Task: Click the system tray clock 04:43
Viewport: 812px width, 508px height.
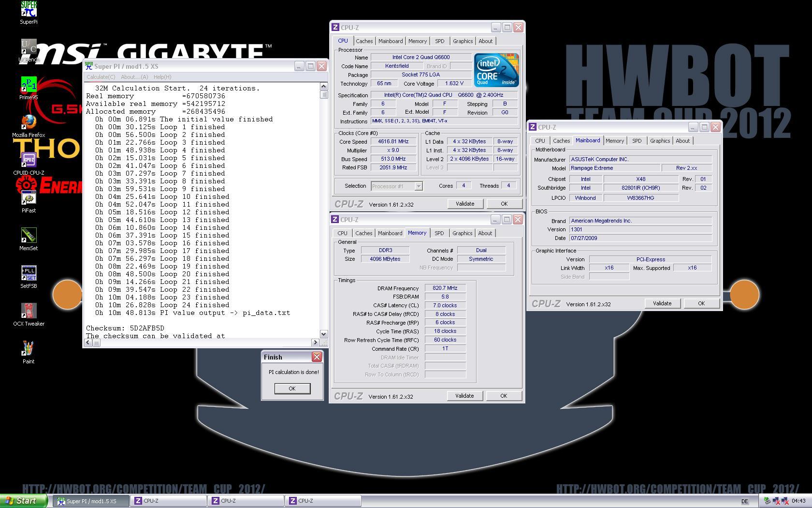Action: coord(798,501)
